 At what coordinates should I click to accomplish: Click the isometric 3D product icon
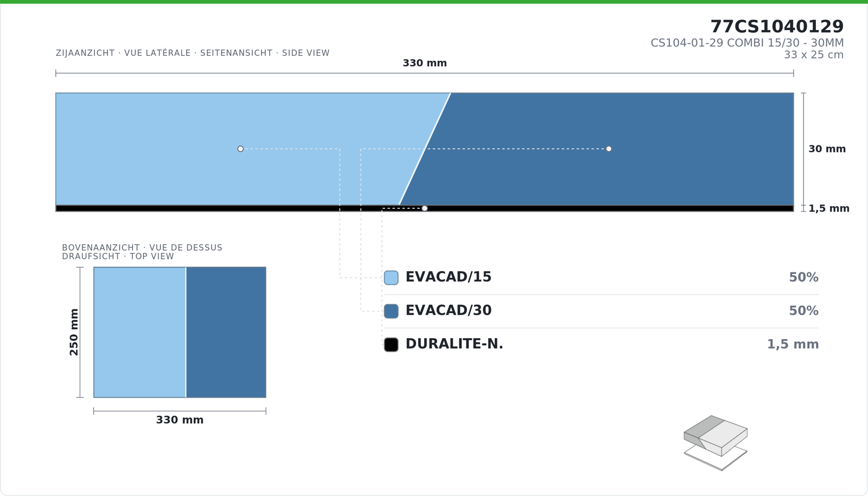tap(716, 443)
